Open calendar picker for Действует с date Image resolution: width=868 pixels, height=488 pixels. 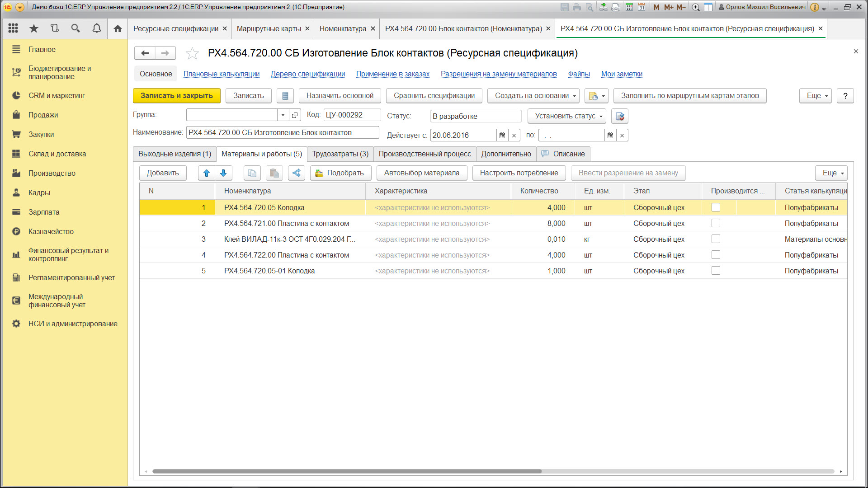pos(502,135)
